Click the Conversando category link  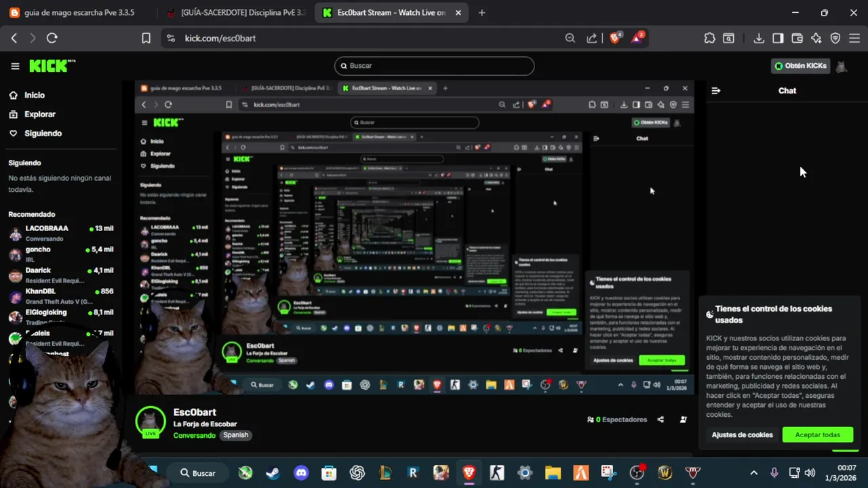(194, 435)
